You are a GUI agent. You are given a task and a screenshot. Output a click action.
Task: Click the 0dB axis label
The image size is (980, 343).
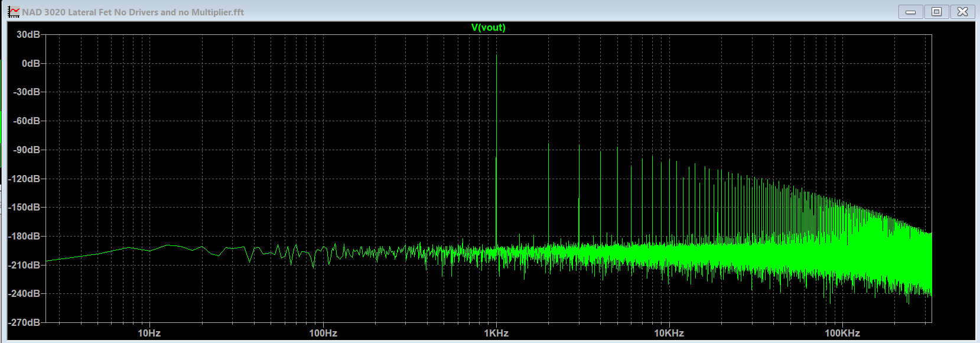click(x=31, y=63)
